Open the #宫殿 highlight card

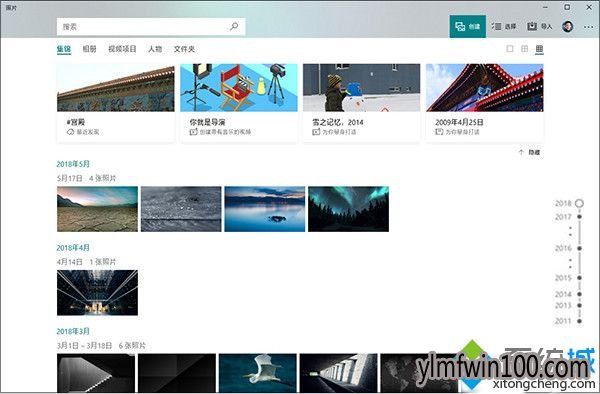click(116, 103)
